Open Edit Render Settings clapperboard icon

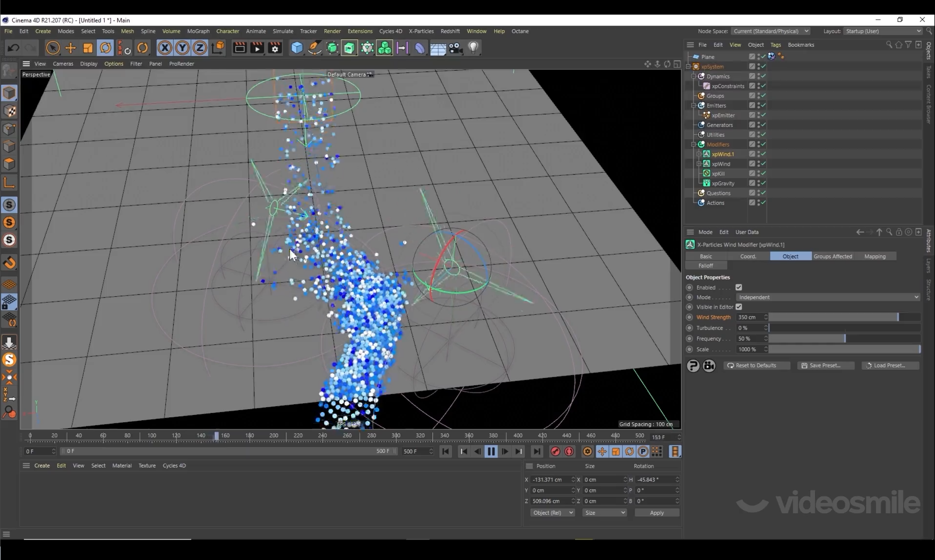tap(275, 48)
